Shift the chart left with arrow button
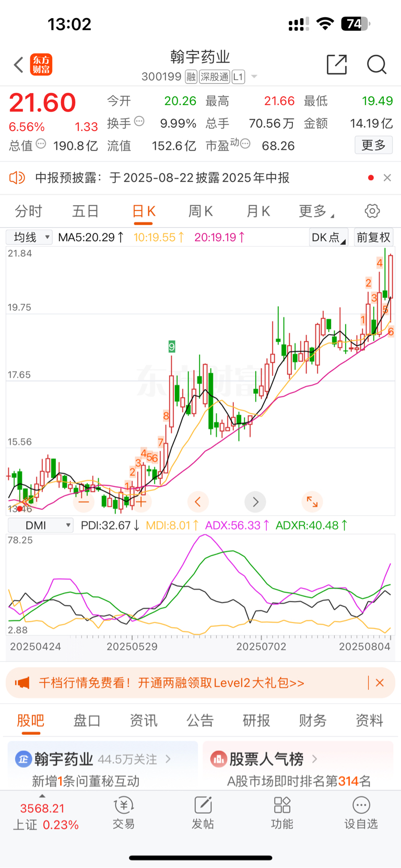 coord(198,502)
